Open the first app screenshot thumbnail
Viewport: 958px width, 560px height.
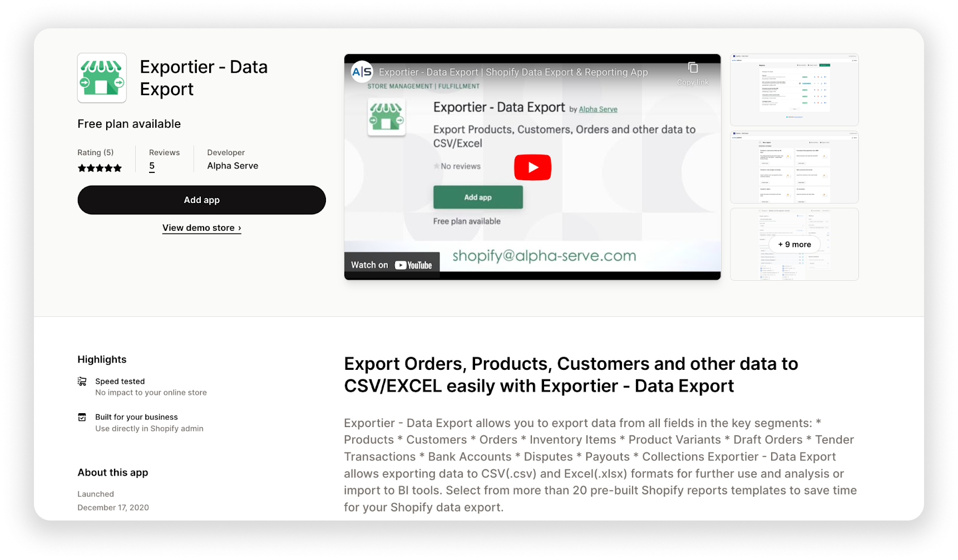[794, 90]
